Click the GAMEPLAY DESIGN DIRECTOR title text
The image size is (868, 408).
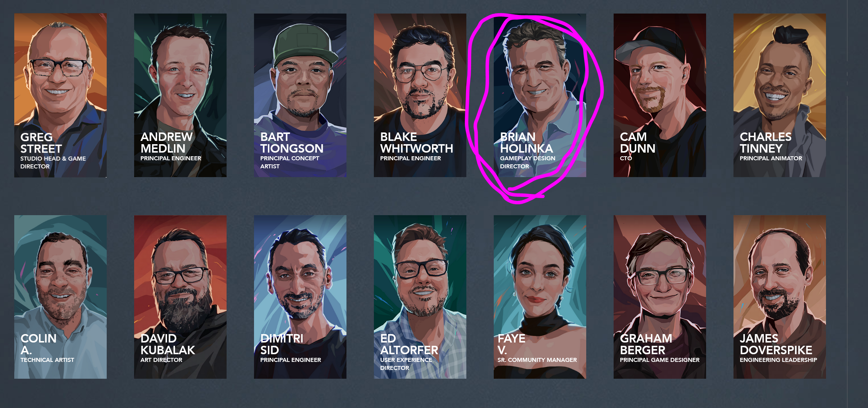527,162
